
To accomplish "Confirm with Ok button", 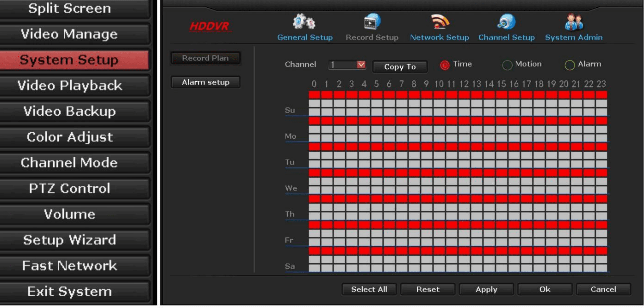I will 545,290.
